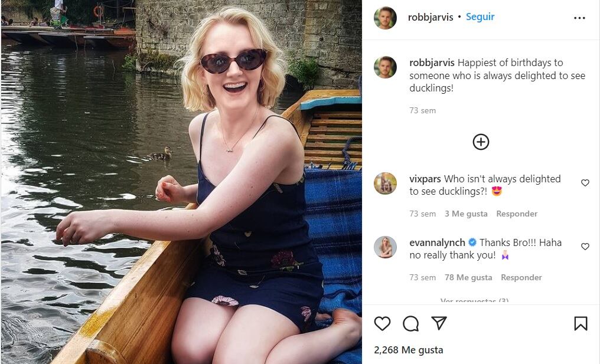This screenshot has height=364, width=600.
Task: Open the three-dot more options menu
Action: (x=579, y=18)
